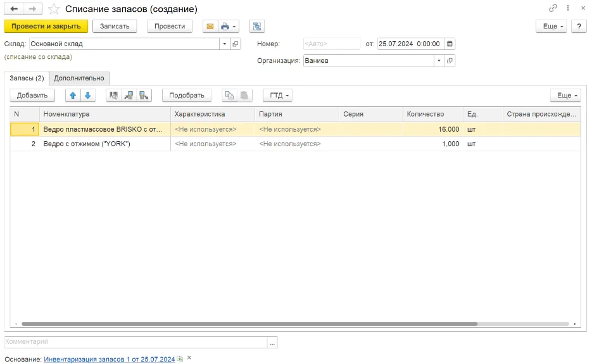Viewport: 592px width, 364px height.
Task: Click Провести и закрыть button
Action: pos(46,27)
